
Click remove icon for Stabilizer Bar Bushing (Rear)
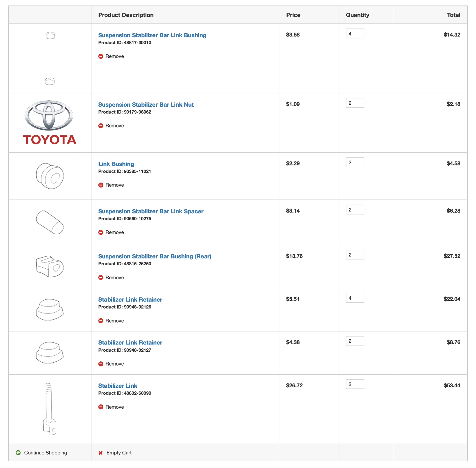[101, 278]
